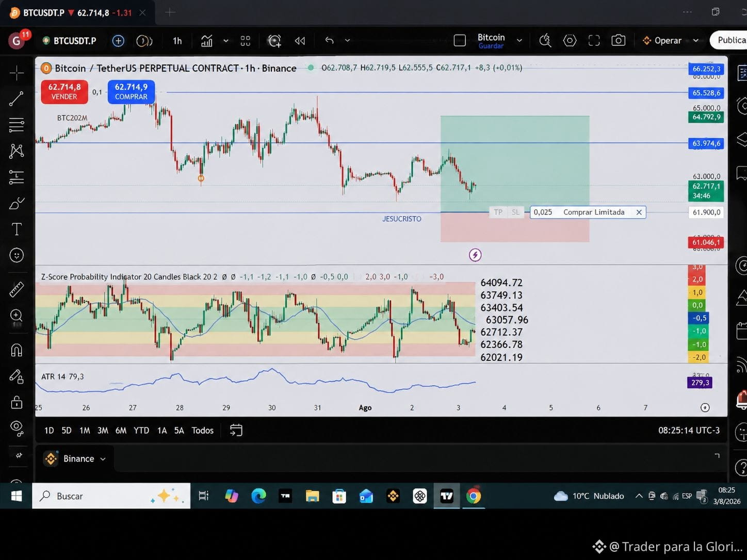Open the user profile avatar menu
The image size is (747, 560).
pos(17,41)
